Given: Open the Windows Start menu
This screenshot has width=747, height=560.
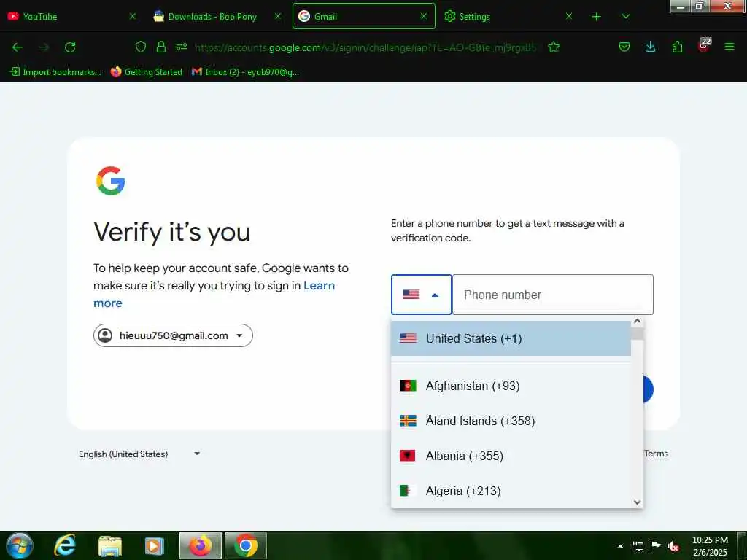Looking at the screenshot, I should pos(20,545).
